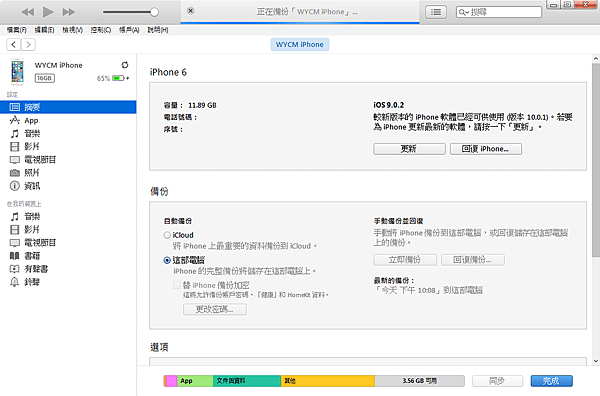Open 電視節目 under On My Device
This screenshot has height=396, width=600.
[x=68, y=243]
